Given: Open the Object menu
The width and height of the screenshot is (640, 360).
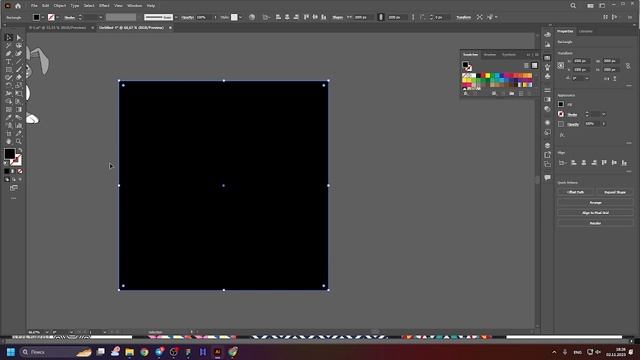Looking at the screenshot, I should pyautogui.click(x=60, y=6).
